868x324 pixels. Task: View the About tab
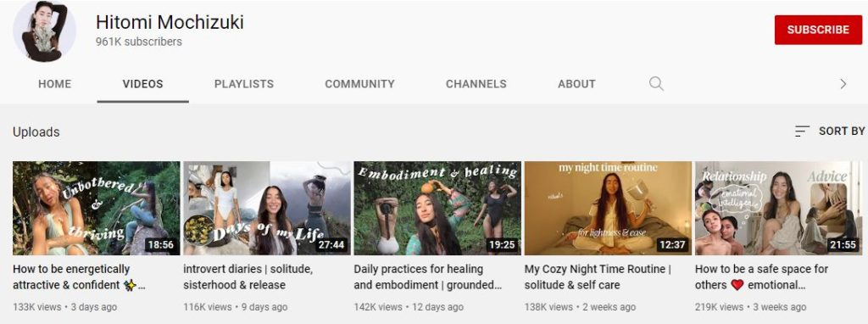[576, 84]
